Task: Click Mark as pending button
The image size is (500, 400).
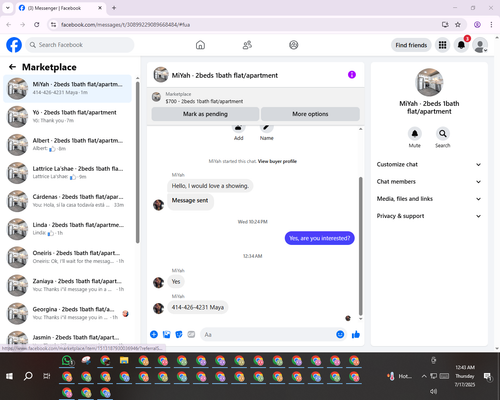Action: click(205, 114)
